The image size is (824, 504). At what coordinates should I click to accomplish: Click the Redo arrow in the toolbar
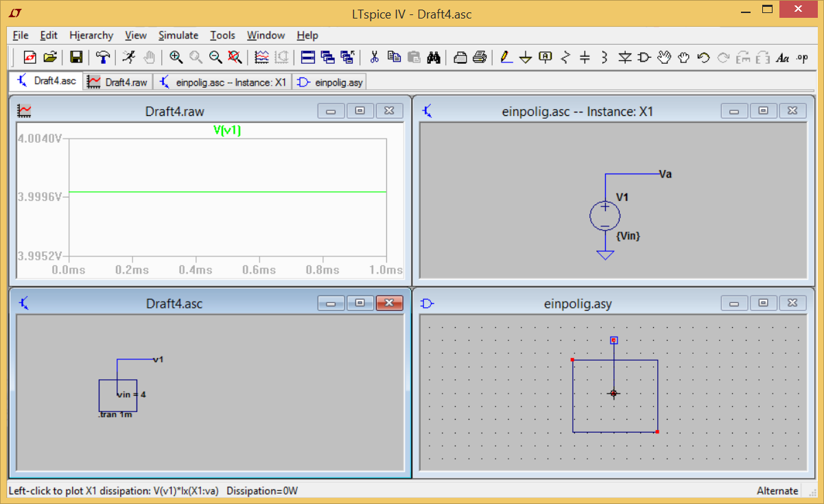coord(723,58)
